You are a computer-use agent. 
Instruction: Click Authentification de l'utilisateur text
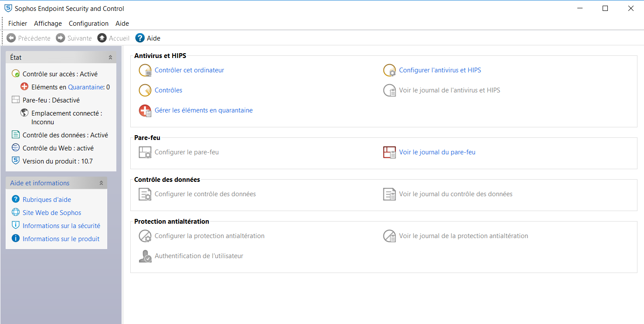click(199, 256)
